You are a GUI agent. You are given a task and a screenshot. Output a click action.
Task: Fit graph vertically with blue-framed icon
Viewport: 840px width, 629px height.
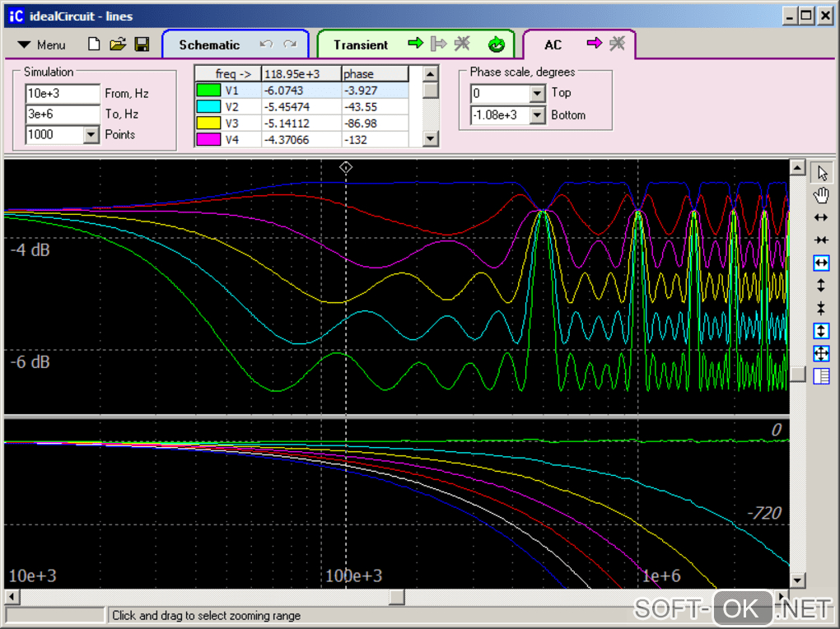[821, 331]
